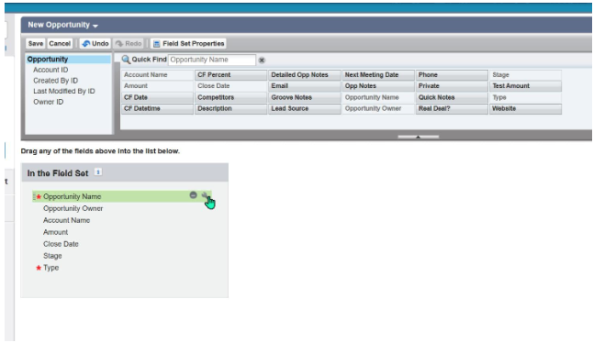Click the Account Name palette field

tap(157, 75)
